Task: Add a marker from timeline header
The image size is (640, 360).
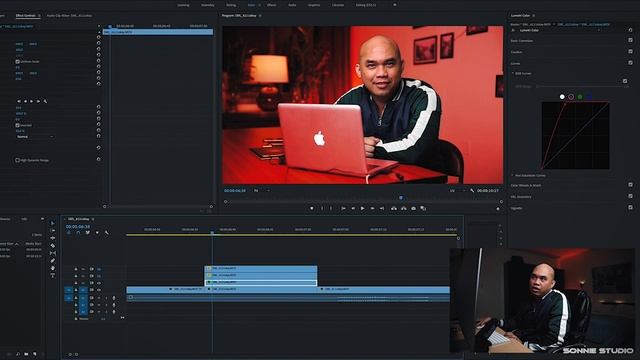Action: click(x=97, y=233)
